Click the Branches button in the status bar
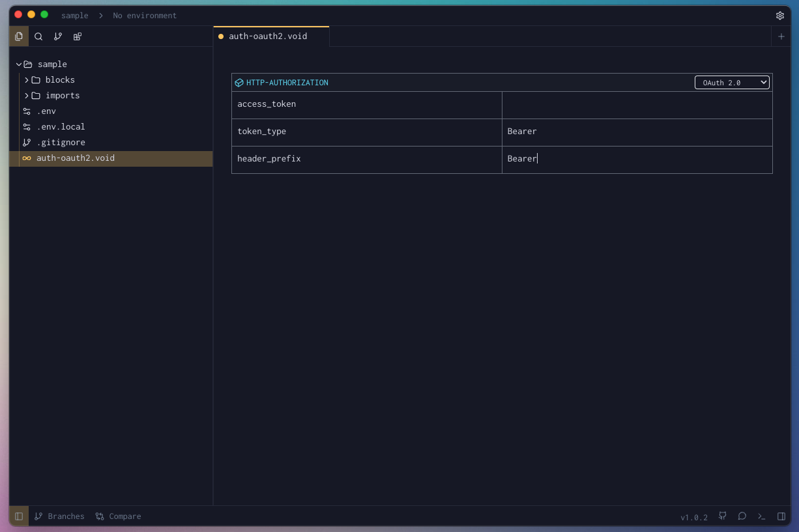This screenshot has width=799, height=532. click(x=59, y=516)
